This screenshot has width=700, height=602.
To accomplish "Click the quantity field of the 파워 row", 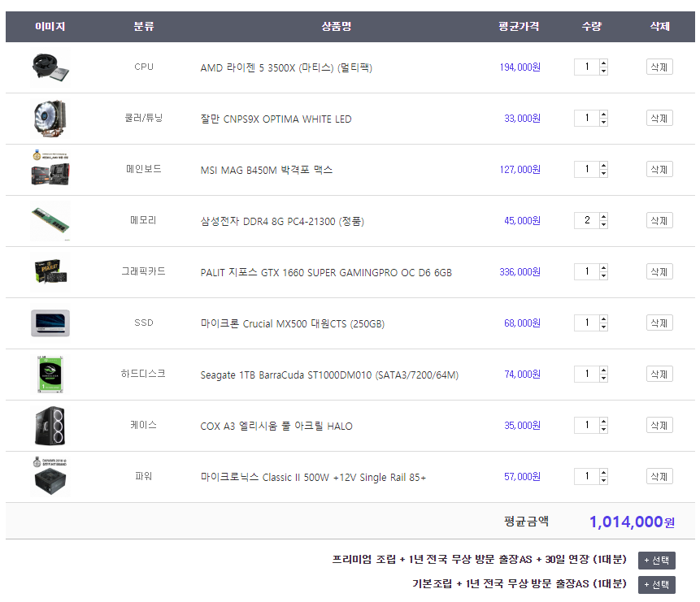I will [587, 476].
